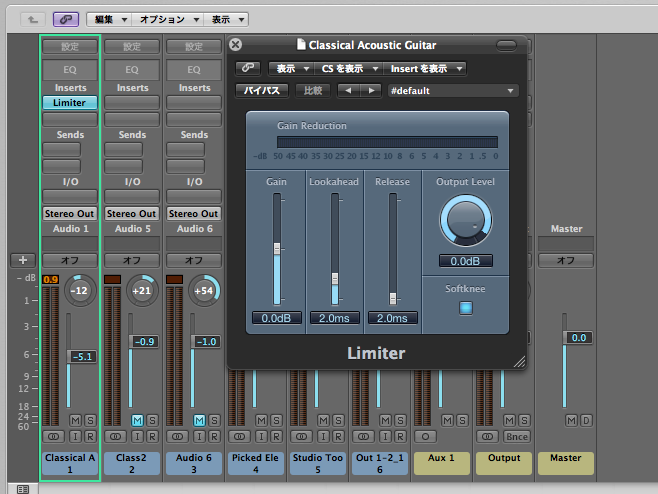Solo the Classical A channel
The image size is (658, 494).
(x=90, y=421)
